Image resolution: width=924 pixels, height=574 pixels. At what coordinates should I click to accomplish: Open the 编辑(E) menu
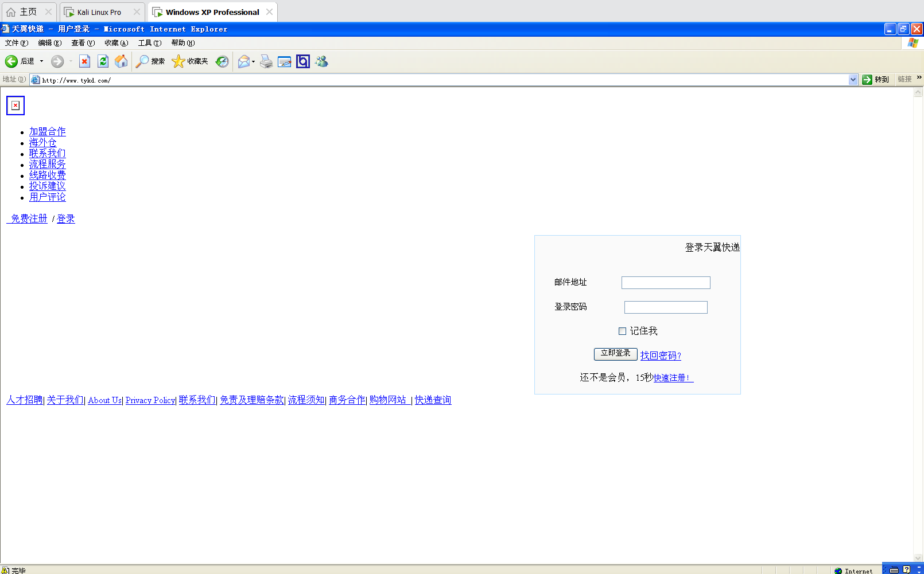[x=49, y=43]
